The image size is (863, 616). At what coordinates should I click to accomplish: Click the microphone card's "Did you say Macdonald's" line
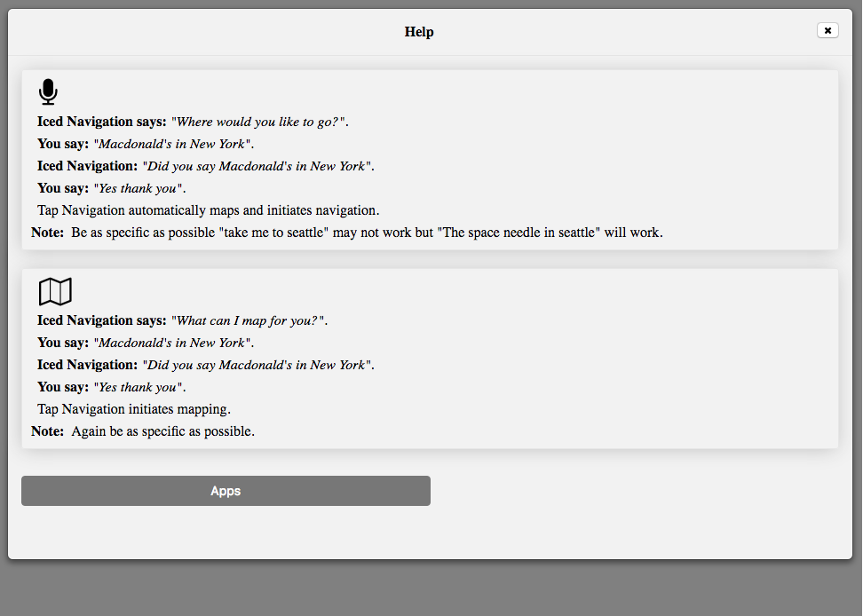206,166
